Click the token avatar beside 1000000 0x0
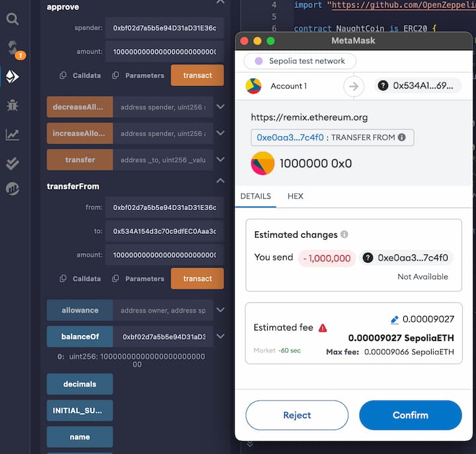Screen dimensions: 476x454 click(x=262, y=163)
